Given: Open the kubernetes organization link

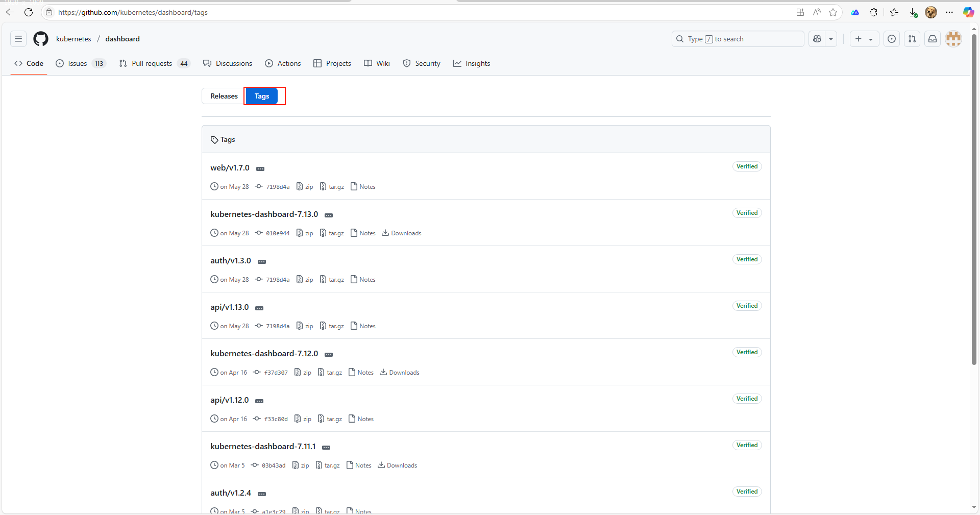Looking at the screenshot, I should pos(73,39).
